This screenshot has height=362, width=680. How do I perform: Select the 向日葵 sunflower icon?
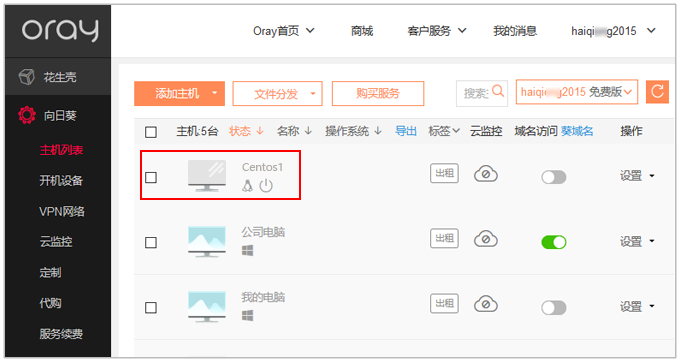26,115
